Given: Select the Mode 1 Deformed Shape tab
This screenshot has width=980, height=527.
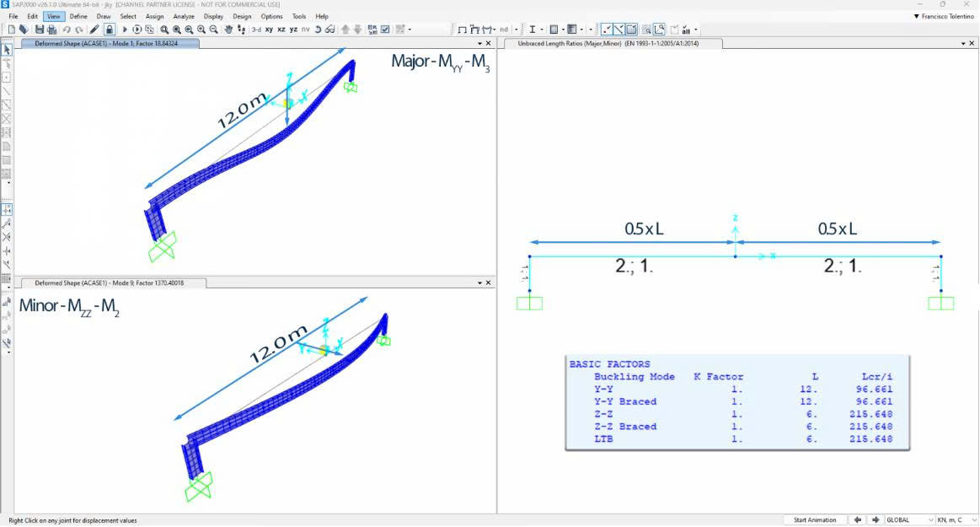Looking at the screenshot, I should click(110, 43).
